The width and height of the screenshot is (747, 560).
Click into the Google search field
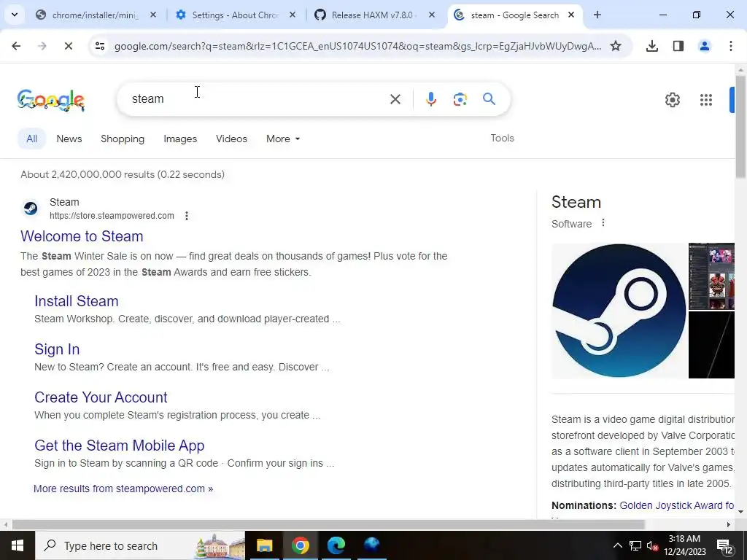pyautogui.click(x=258, y=99)
